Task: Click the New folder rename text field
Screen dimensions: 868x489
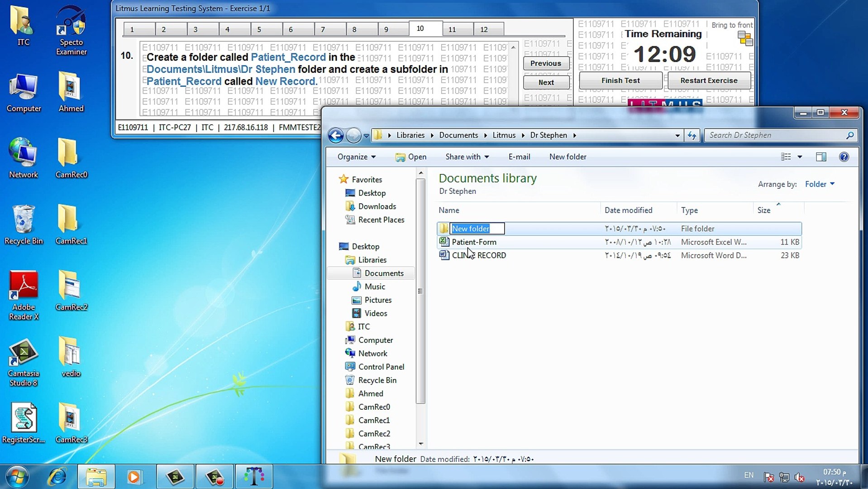Action: [x=477, y=229]
